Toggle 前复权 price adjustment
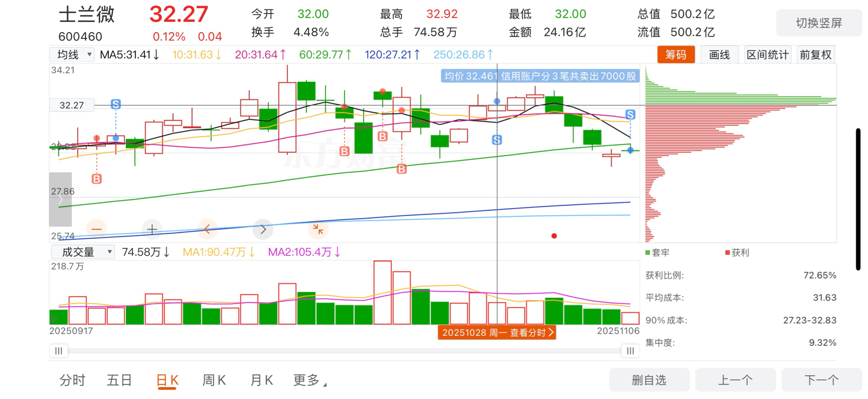The height and width of the screenshot is (399, 868). (816, 55)
